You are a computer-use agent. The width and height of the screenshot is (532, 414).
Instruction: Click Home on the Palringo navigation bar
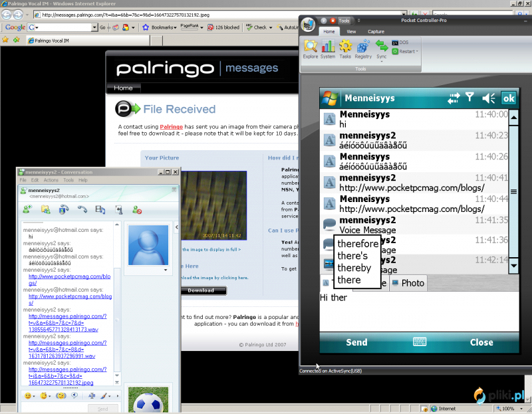click(123, 88)
